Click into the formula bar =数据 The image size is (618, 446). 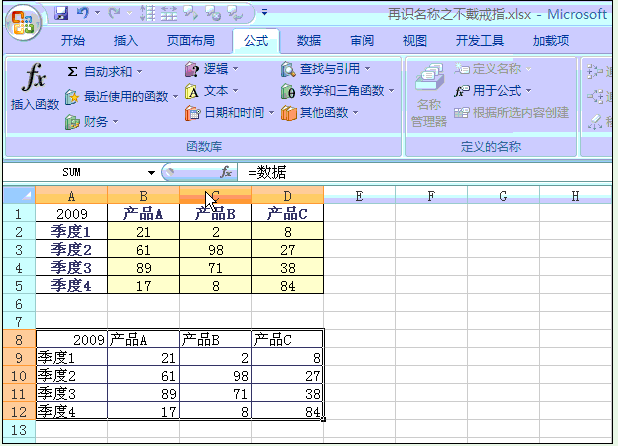[x=426, y=173]
